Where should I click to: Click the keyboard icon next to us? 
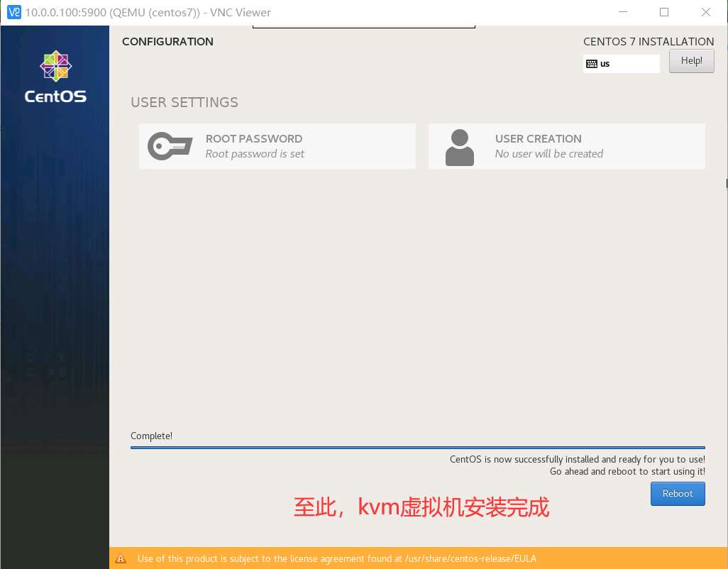(x=592, y=64)
